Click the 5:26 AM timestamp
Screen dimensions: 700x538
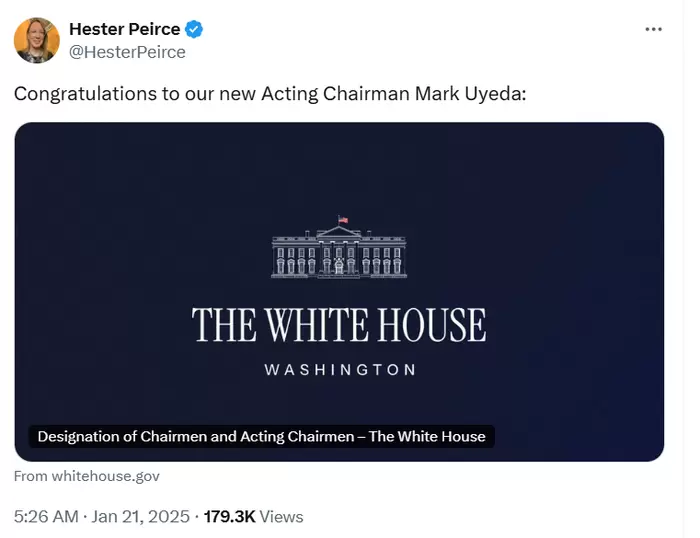click(45, 517)
